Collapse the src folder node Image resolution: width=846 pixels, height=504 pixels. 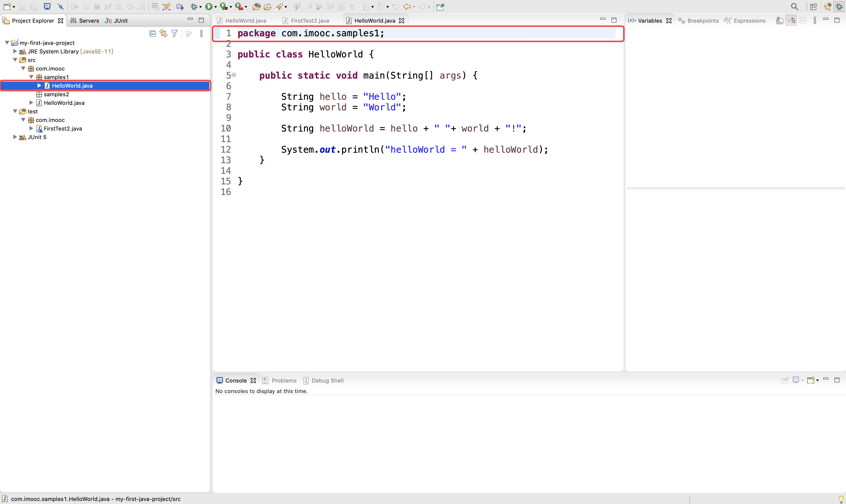point(15,59)
